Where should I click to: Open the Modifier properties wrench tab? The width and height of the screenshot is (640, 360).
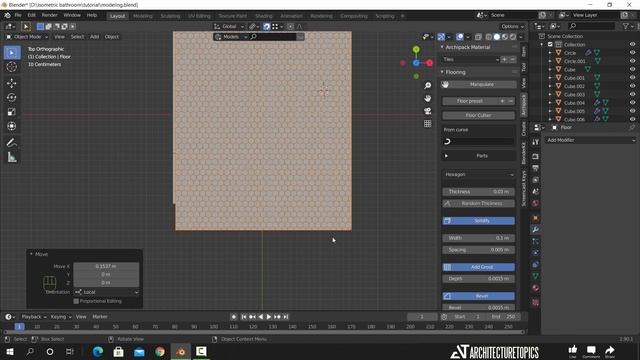click(x=536, y=230)
